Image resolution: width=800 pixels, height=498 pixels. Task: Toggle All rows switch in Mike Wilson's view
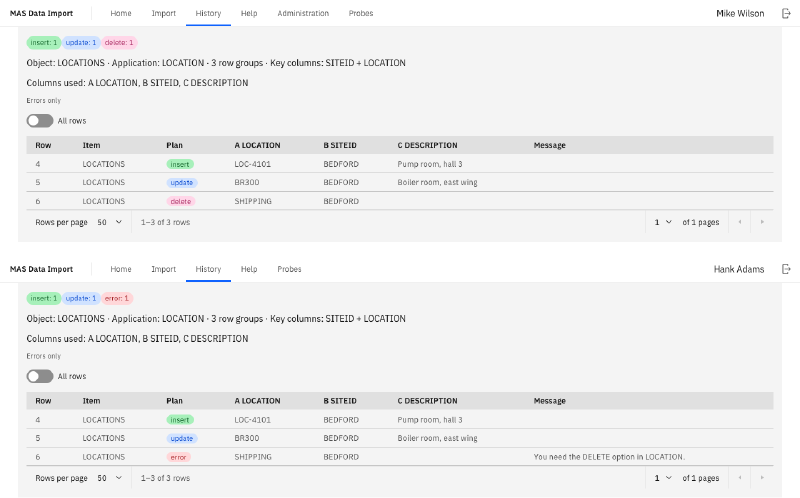[x=40, y=120]
